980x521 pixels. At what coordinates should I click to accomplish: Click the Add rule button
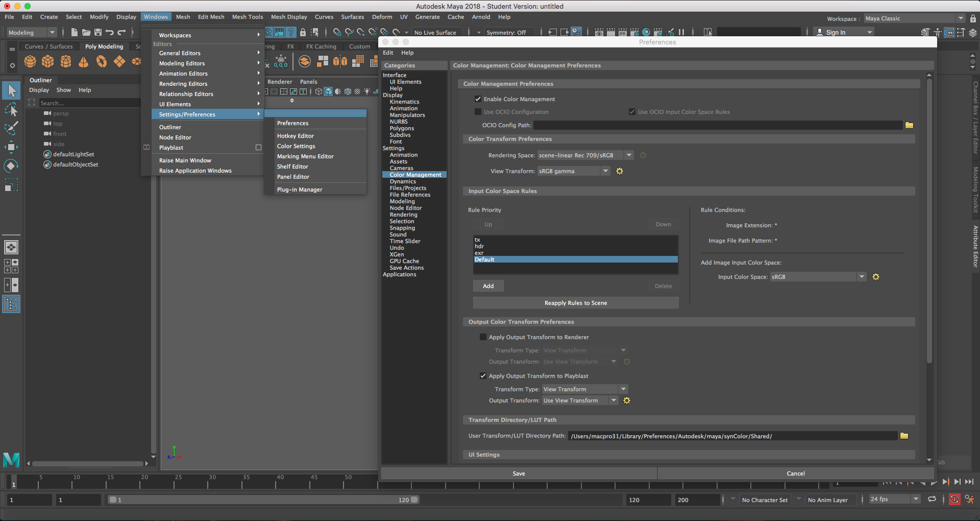coord(488,286)
